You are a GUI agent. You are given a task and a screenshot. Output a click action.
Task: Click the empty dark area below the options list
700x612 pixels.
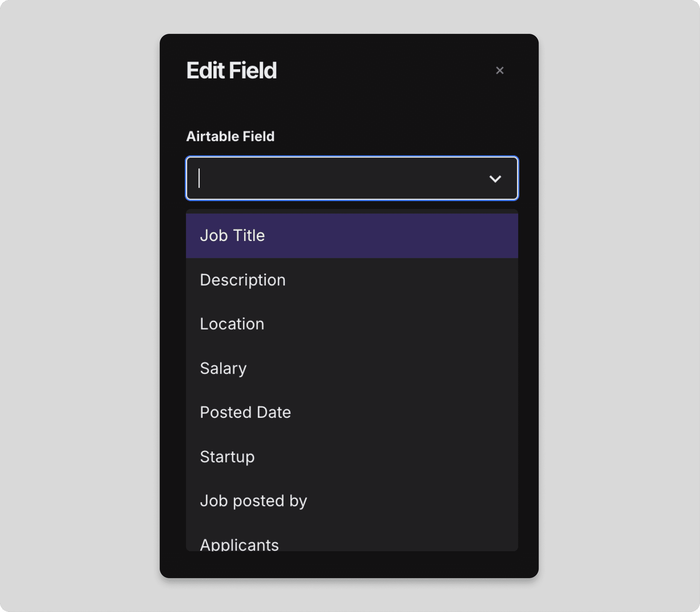pyautogui.click(x=349, y=564)
